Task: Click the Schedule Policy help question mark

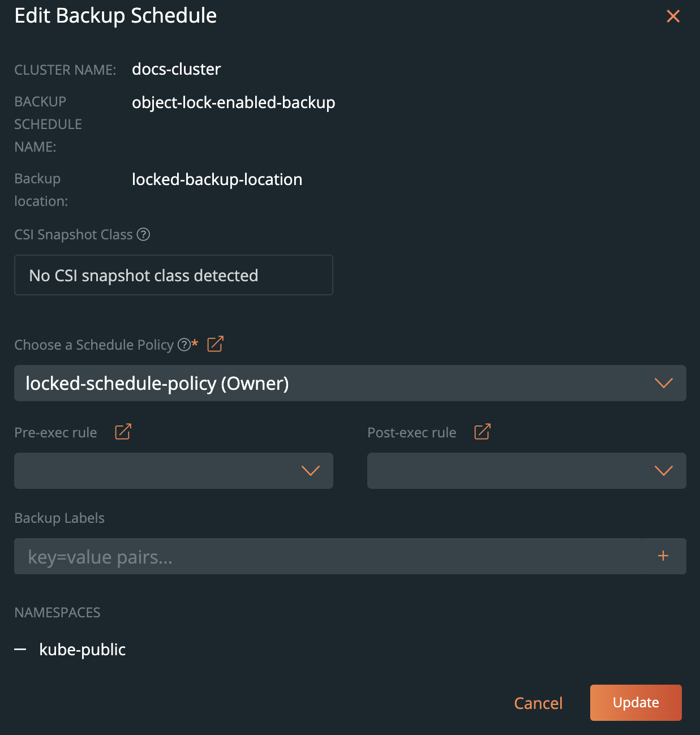Action: (184, 345)
